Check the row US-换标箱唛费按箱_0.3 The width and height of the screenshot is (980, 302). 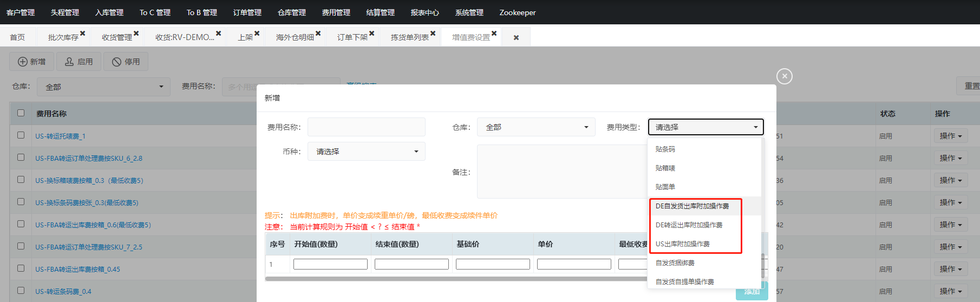point(21,180)
